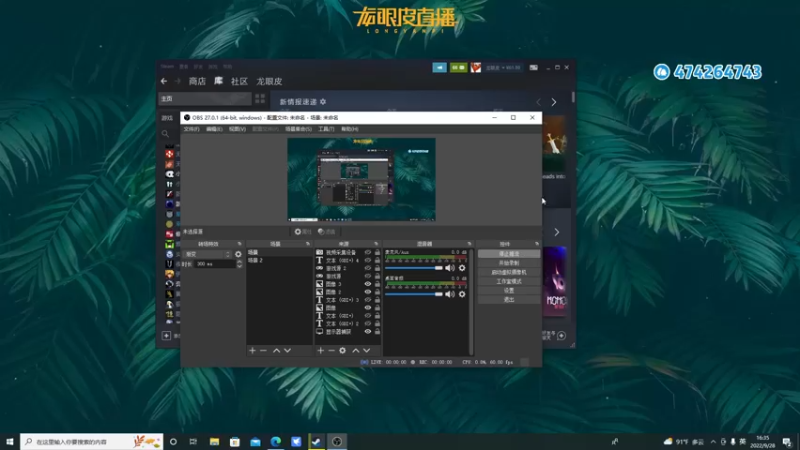The image size is (800, 450).
Task: Open the OBS 工具(T) menu
Action: coord(326,129)
